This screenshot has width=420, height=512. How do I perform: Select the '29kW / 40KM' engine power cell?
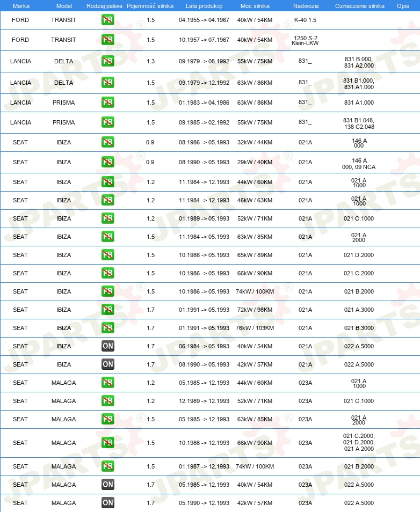click(255, 162)
